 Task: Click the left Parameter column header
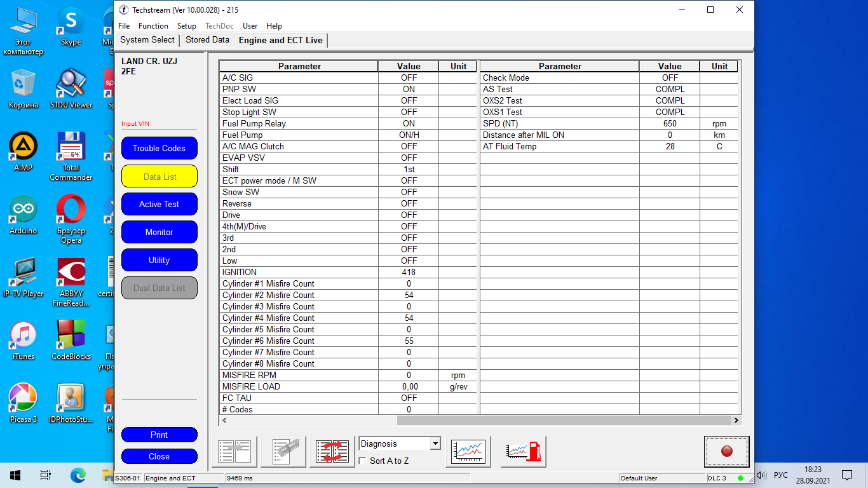click(x=299, y=66)
